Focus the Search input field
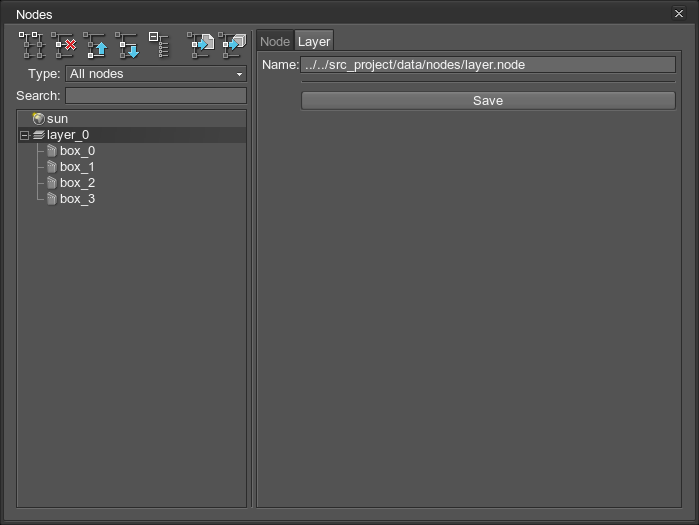 [x=156, y=96]
